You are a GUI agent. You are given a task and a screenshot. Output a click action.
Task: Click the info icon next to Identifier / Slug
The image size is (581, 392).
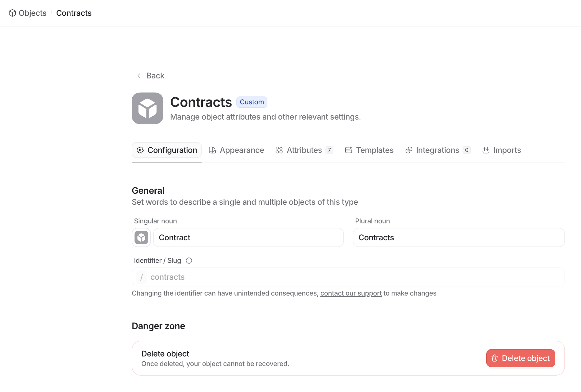[189, 261]
